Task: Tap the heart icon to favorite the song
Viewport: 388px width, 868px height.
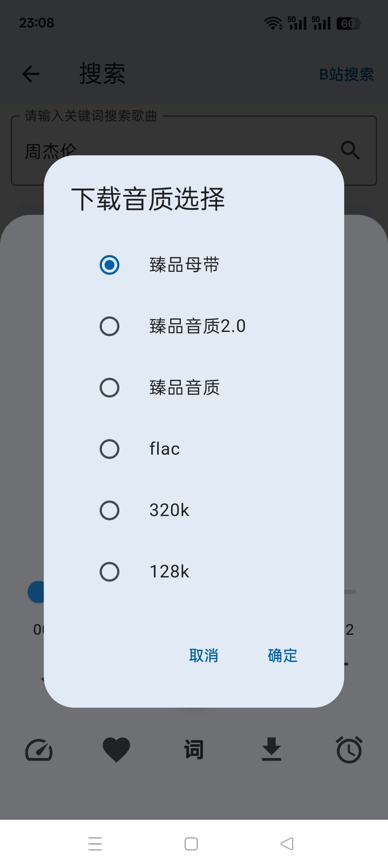Action: click(x=116, y=750)
